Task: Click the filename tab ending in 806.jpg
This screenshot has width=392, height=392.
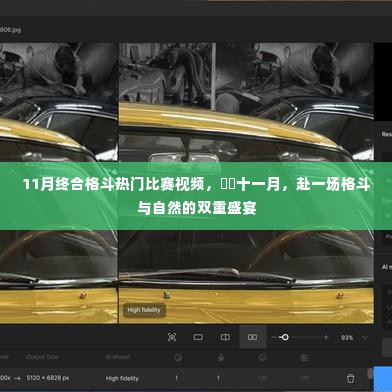Action: tap(10, 30)
